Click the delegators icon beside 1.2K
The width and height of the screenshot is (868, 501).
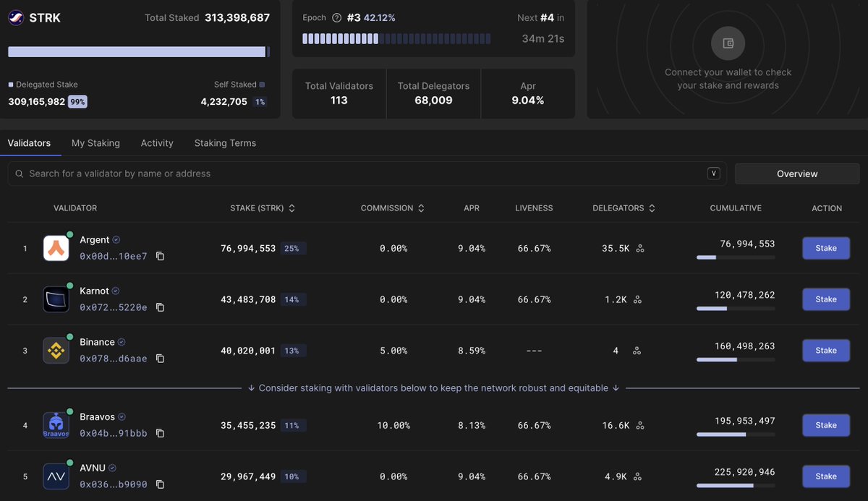[637, 300]
